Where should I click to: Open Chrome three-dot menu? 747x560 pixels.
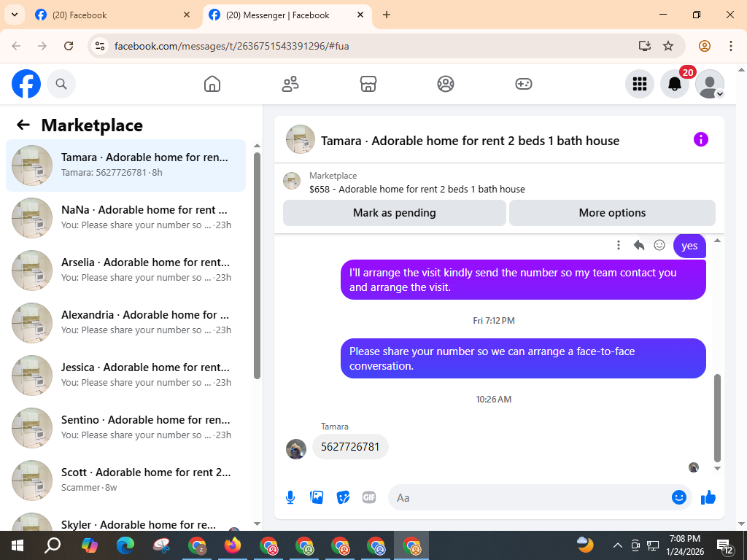[x=731, y=46]
